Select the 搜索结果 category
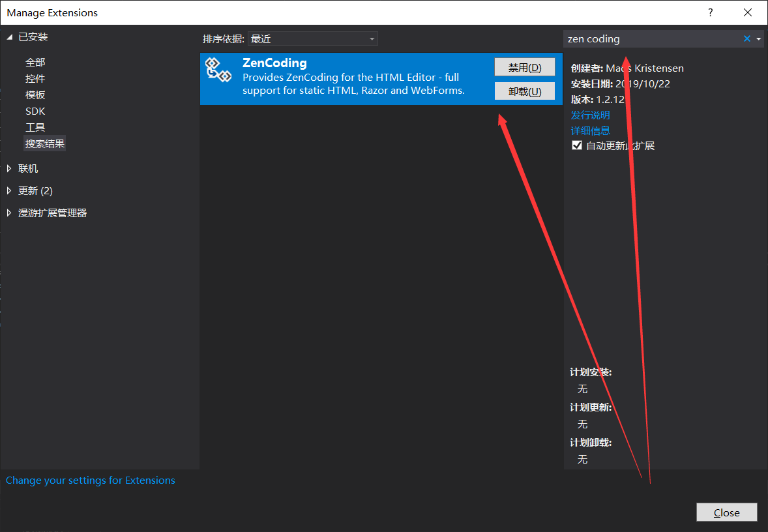The image size is (768, 532). click(x=45, y=143)
